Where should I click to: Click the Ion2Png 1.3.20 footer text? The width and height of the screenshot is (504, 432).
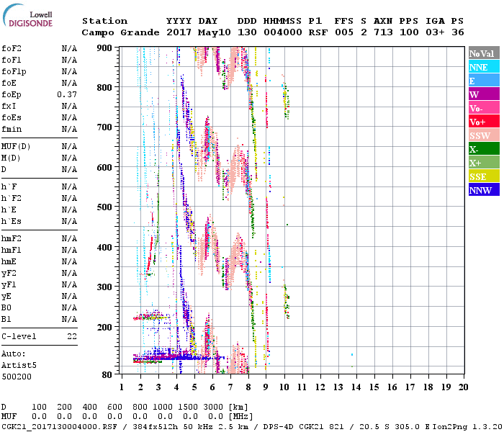468,427
